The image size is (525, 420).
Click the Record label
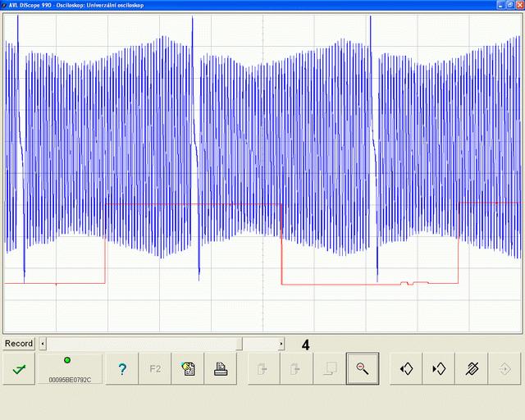tap(19, 344)
